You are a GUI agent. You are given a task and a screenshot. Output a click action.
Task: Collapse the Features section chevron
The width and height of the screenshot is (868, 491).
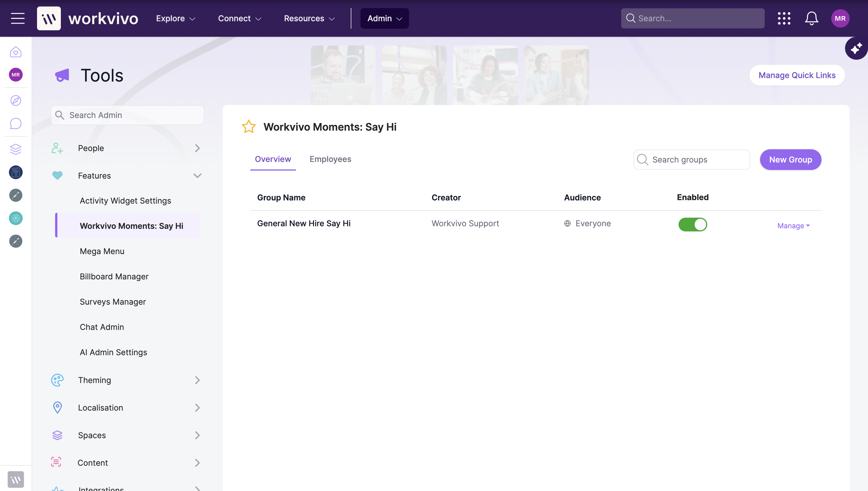[197, 176]
